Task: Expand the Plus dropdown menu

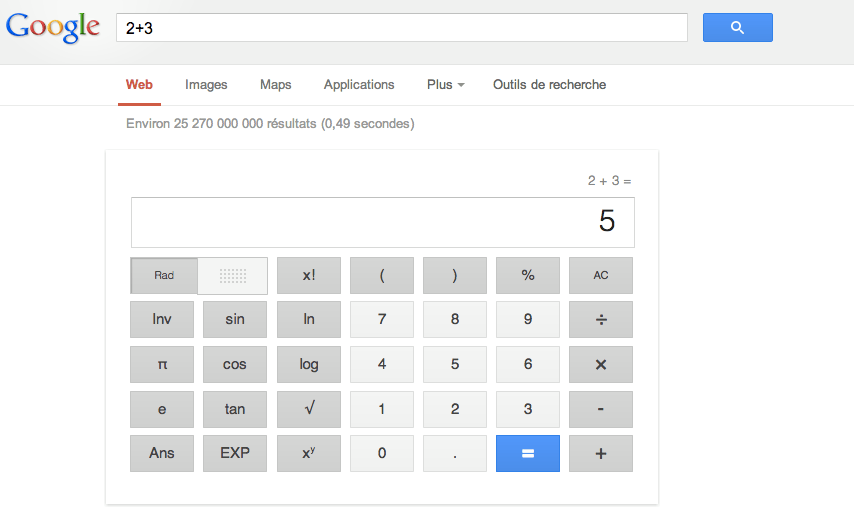Action: click(x=445, y=85)
